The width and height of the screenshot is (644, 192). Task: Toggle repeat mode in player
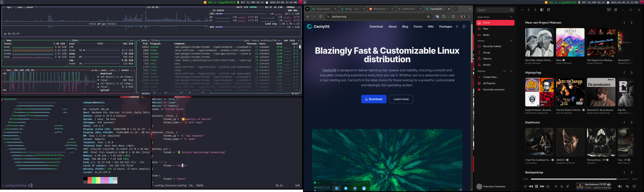[548, 187]
